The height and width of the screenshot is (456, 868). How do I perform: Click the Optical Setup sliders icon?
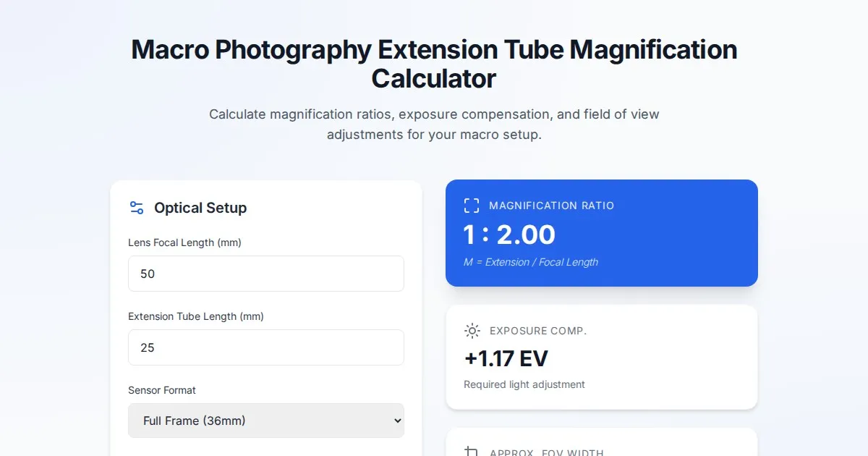click(x=137, y=208)
